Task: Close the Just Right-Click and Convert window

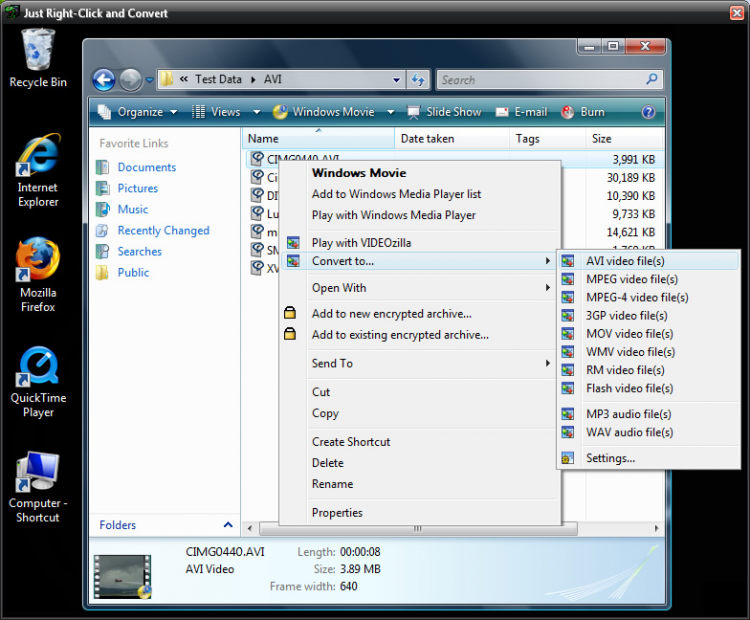Action: coord(737,13)
